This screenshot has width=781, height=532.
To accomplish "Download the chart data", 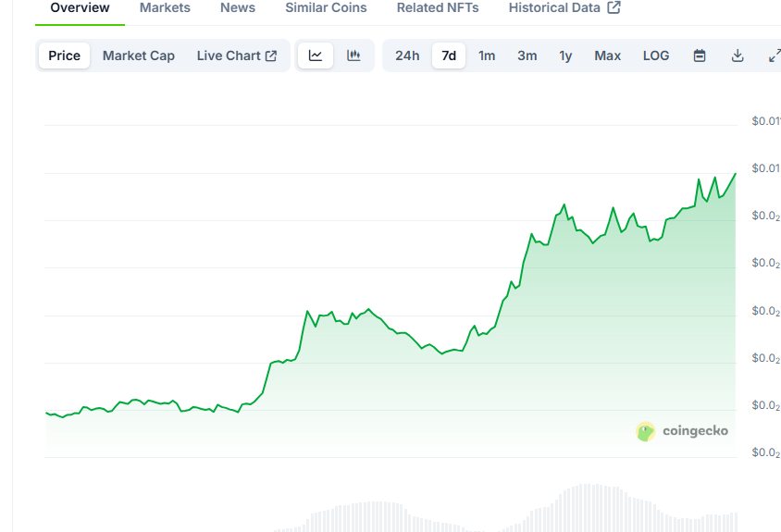I will click(x=738, y=56).
